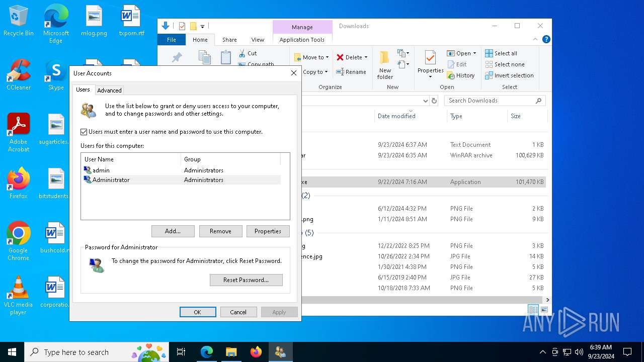Open the CCleaner desktop shortcut
644x362 pixels.
19,75
